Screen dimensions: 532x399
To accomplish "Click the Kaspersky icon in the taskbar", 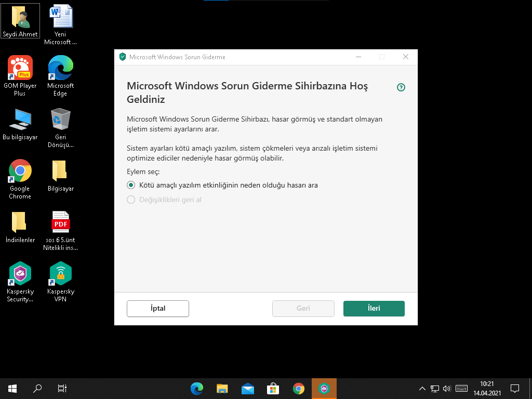I will tap(324, 389).
